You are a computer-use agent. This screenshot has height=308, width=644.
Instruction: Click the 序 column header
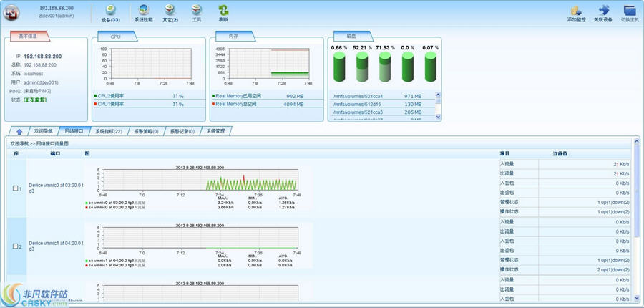[16, 153]
